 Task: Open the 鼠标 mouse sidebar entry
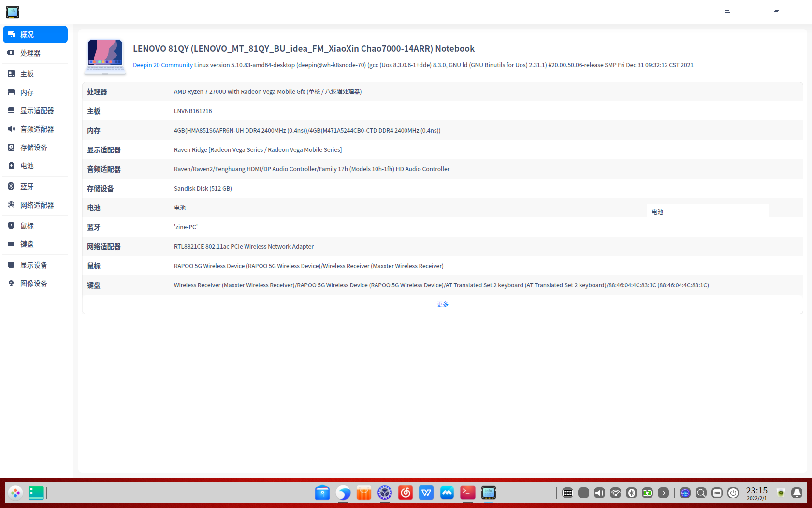pos(35,225)
